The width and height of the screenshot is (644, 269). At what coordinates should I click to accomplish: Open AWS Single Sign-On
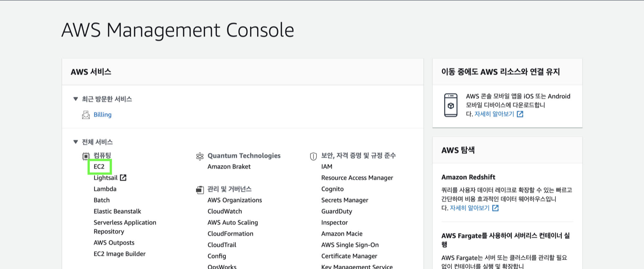pos(350,245)
